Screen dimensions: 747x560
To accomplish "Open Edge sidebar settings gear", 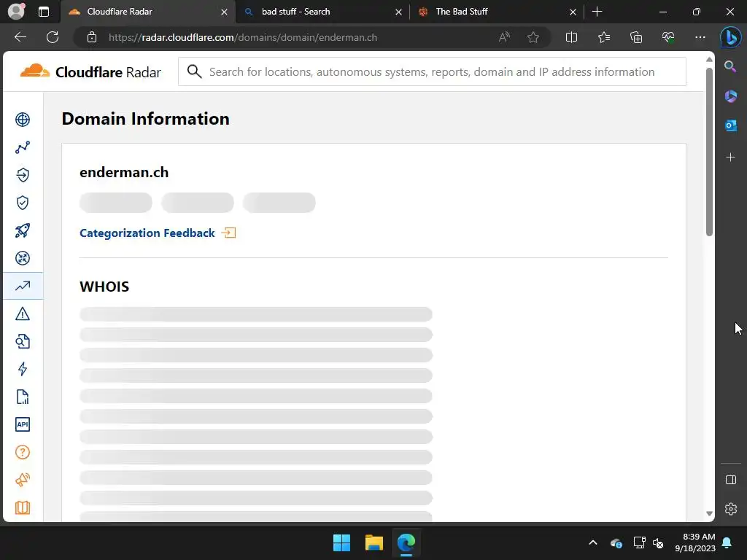I will [730, 508].
